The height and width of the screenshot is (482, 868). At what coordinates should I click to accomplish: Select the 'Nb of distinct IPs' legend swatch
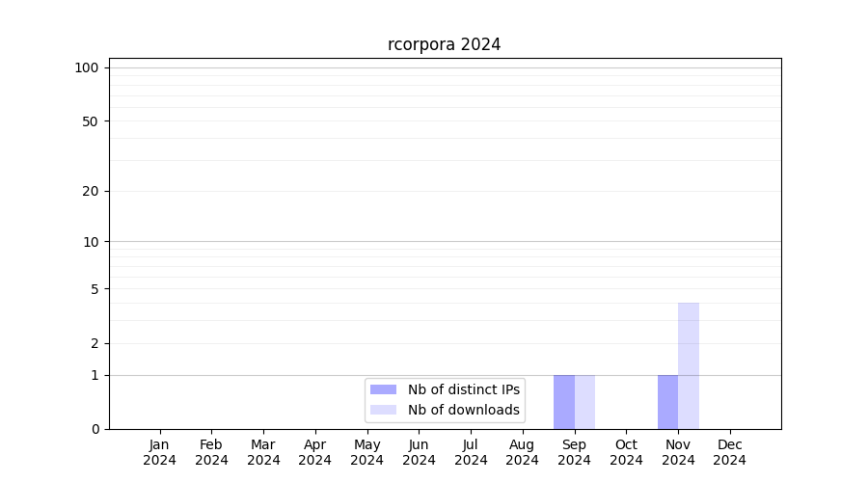(x=383, y=389)
